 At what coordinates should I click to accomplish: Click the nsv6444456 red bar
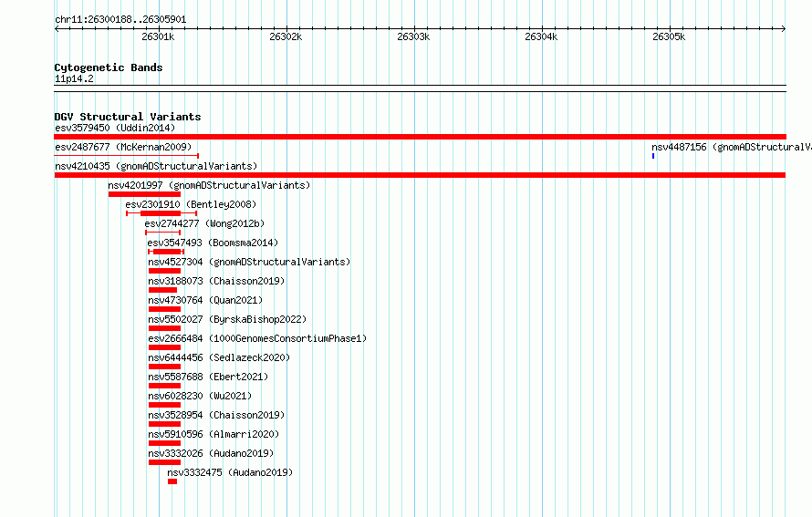164,367
